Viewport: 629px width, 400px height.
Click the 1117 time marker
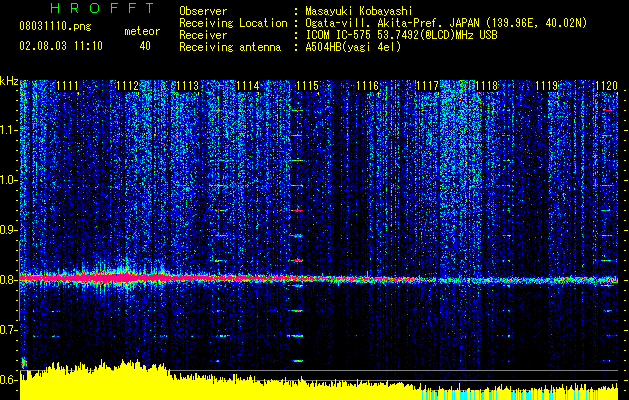pyautogui.click(x=428, y=86)
